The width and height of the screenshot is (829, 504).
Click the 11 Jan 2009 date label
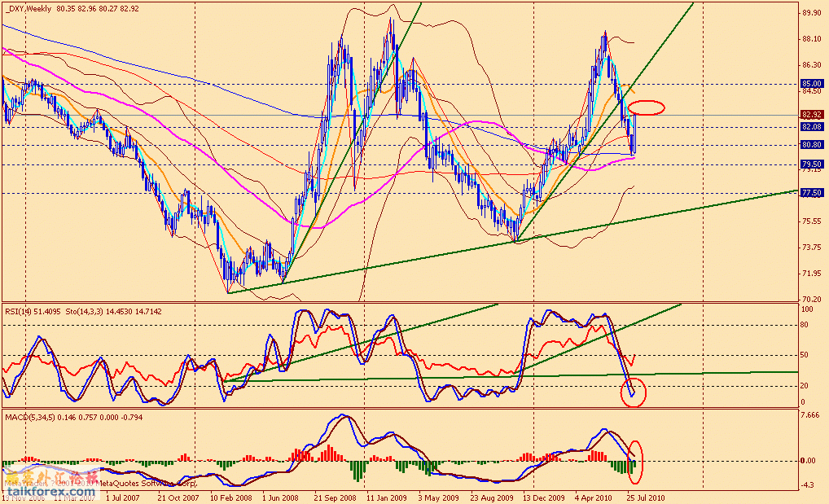(x=387, y=497)
